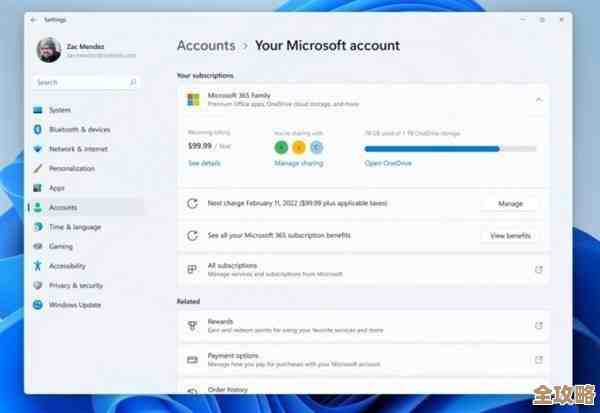Screen dimensions: 600x413
Task: Click the Accounts person icon
Action: tap(38, 207)
